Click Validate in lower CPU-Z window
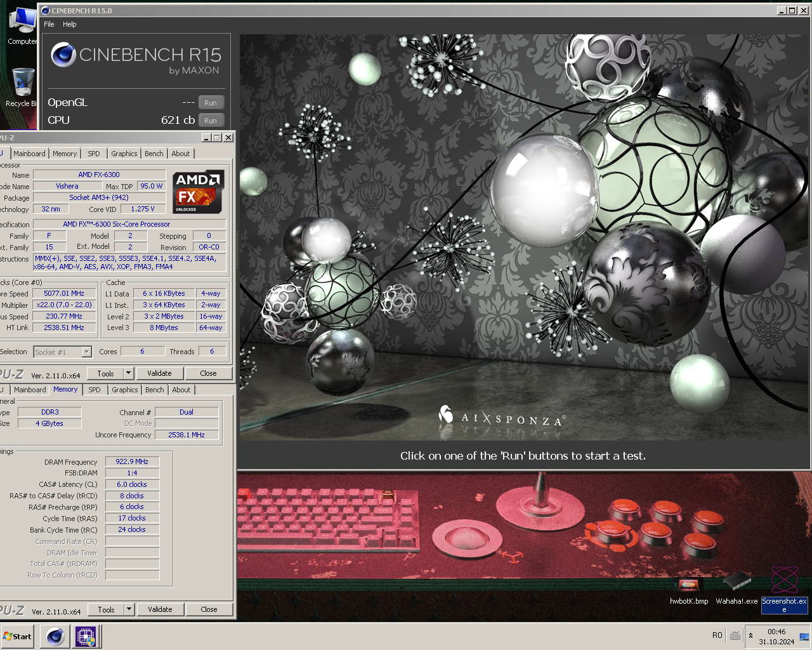Image resolution: width=812 pixels, height=650 pixels. [x=160, y=609]
